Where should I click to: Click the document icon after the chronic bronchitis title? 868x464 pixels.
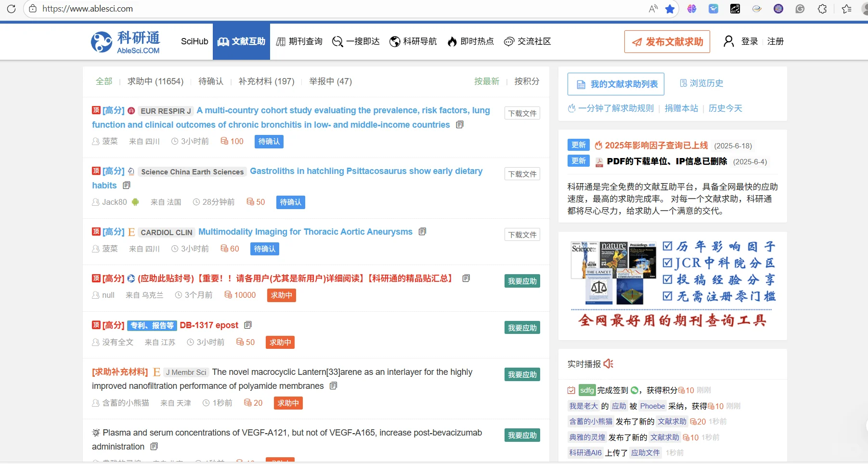460,125
